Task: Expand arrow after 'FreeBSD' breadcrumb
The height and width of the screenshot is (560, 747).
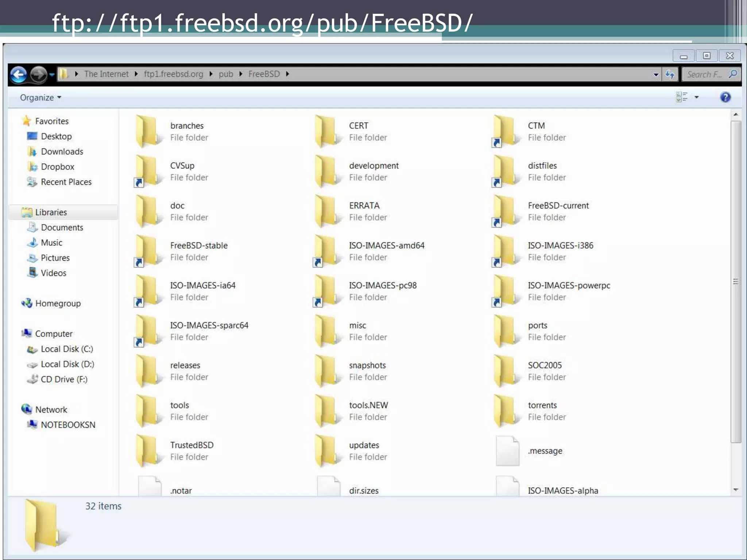Action: point(287,74)
